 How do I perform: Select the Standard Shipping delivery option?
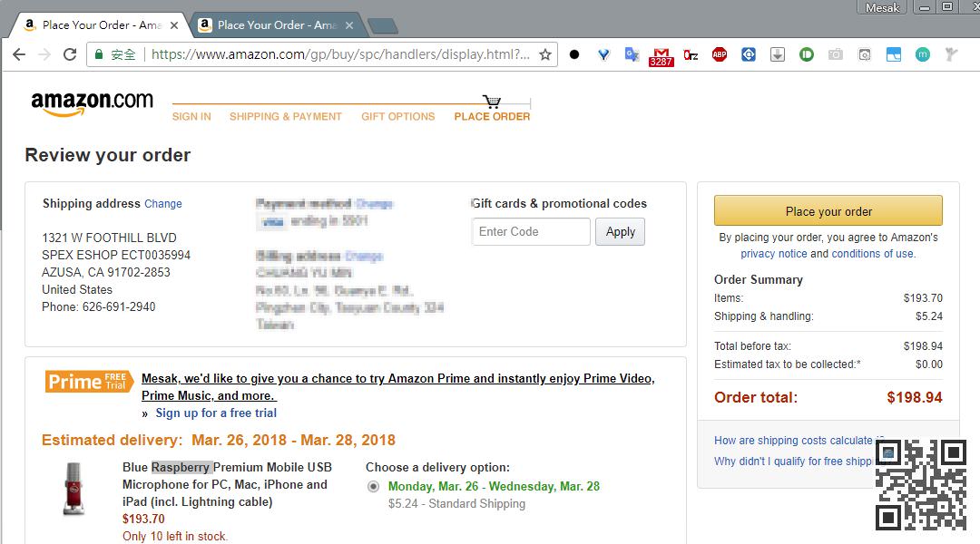pyautogui.click(x=373, y=486)
